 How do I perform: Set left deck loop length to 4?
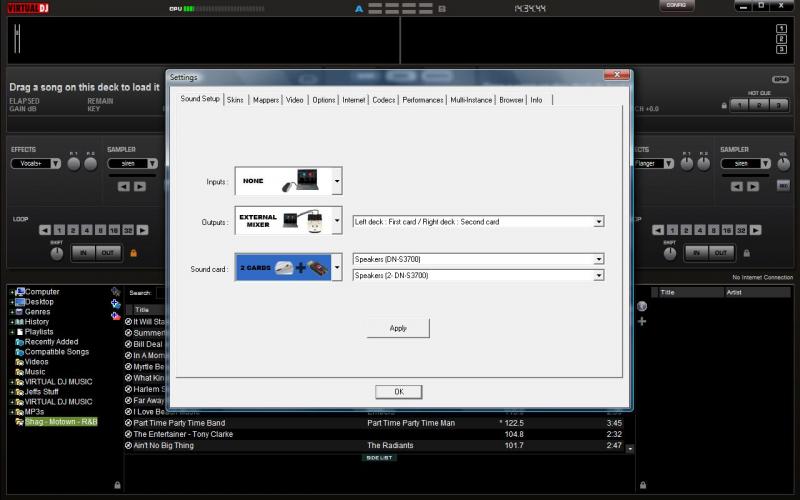[87, 230]
